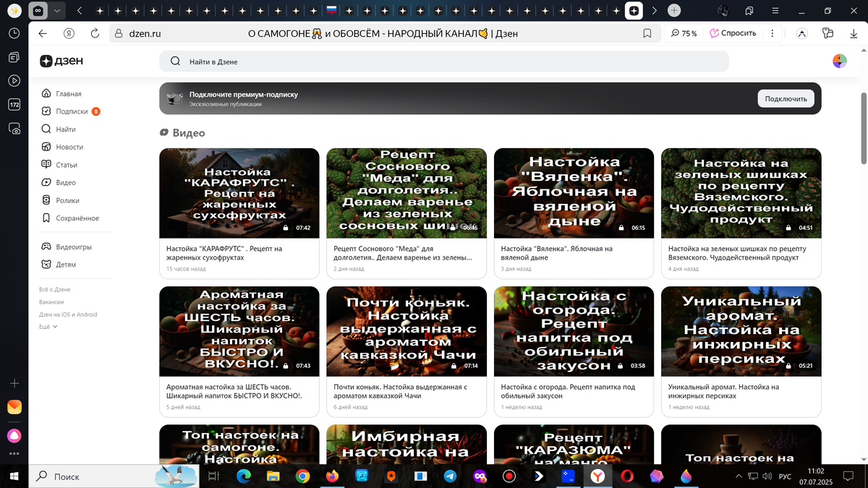Open Microsoft Edge from taskbar

pos(243,476)
